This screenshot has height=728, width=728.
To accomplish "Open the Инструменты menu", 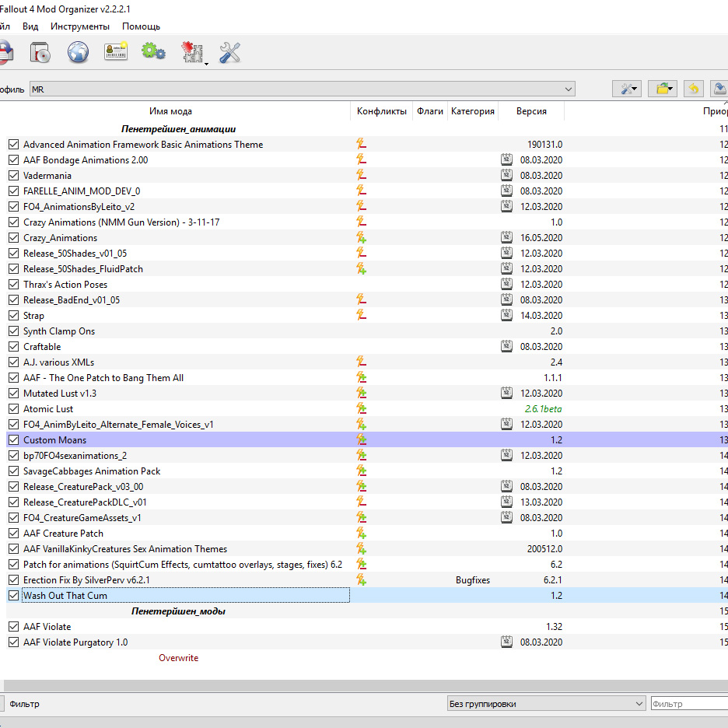I will click(x=80, y=26).
